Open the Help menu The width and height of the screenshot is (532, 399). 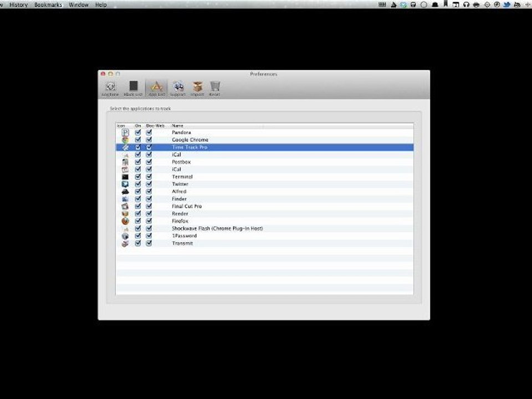coord(101,5)
